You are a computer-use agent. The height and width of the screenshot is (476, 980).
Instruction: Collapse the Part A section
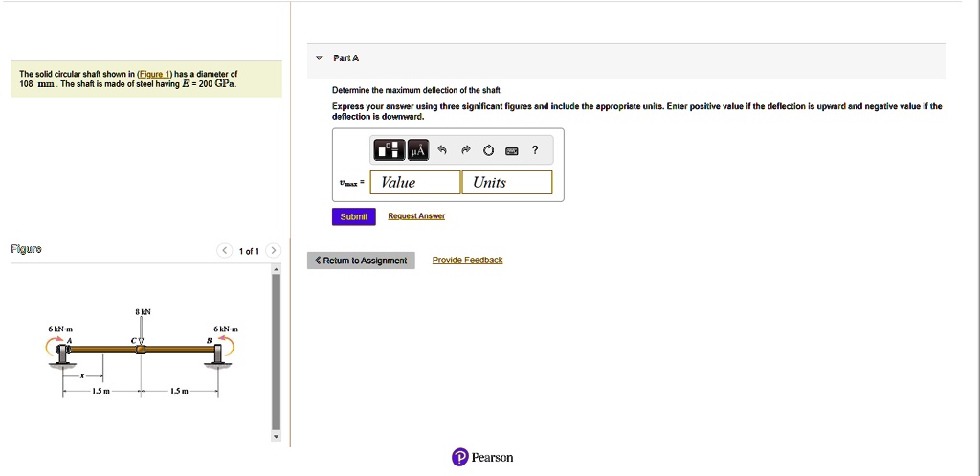tap(319, 58)
